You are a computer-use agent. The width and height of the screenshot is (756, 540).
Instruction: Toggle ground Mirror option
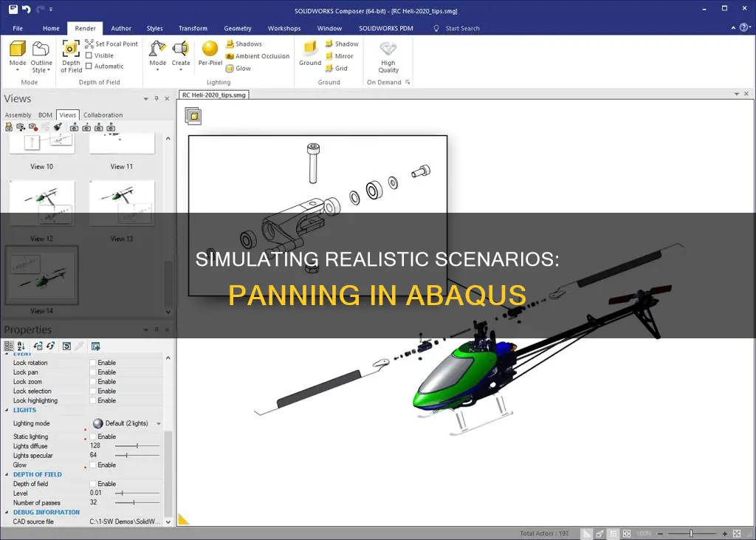point(340,56)
